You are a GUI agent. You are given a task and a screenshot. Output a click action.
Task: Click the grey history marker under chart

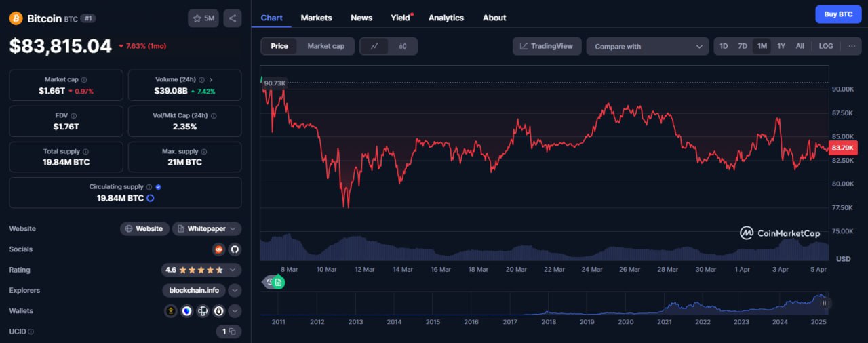tap(269, 282)
